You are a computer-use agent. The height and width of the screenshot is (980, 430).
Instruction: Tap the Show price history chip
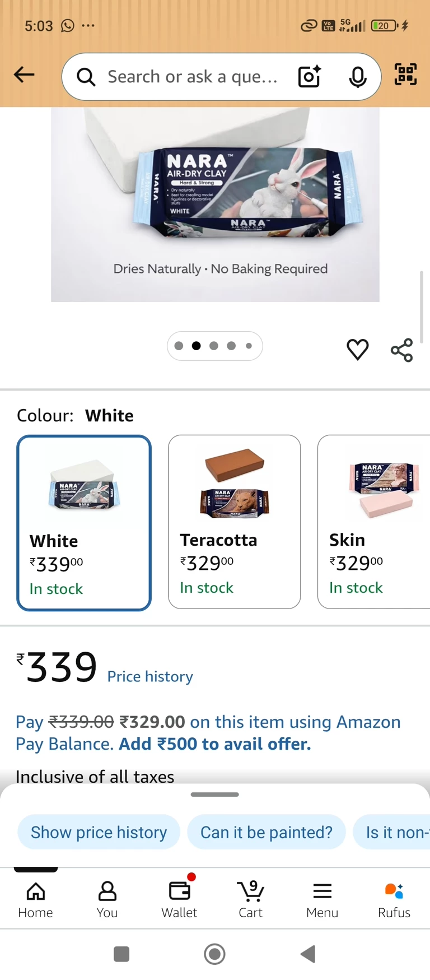coord(99,832)
